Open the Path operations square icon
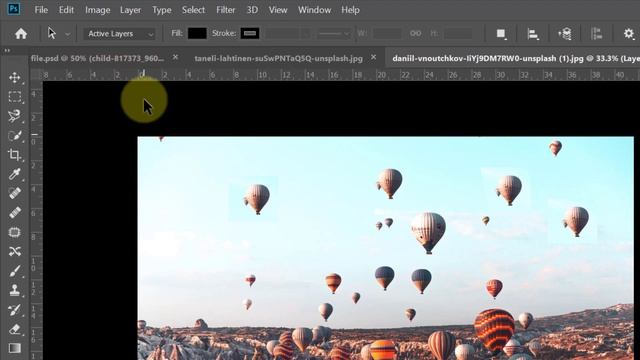 [501, 34]
